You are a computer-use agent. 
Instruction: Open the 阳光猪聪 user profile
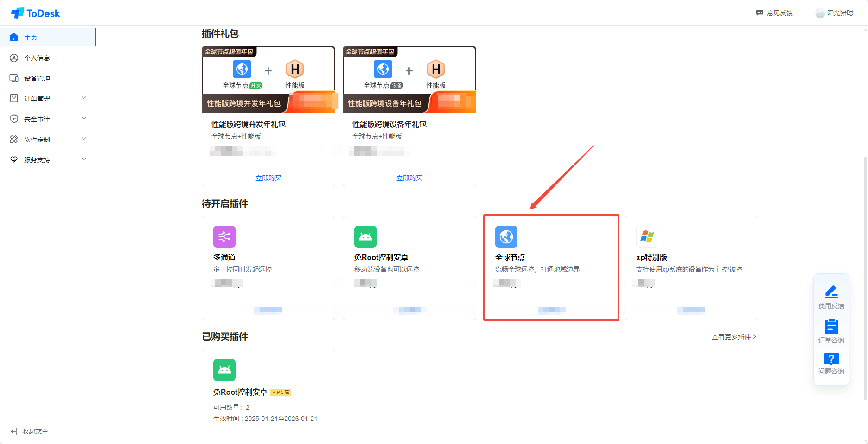coord(834,13)
